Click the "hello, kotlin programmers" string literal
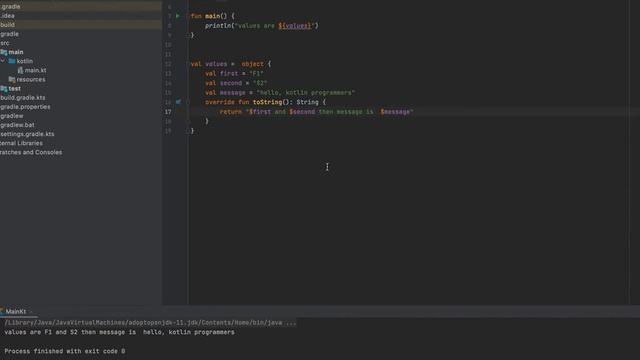Screen dimensions: 640x360 point(306,93)
